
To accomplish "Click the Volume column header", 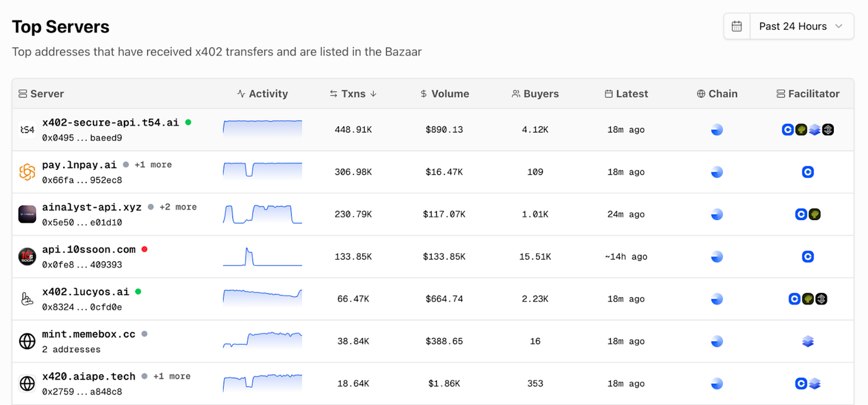I will click(x=444, y=94).
